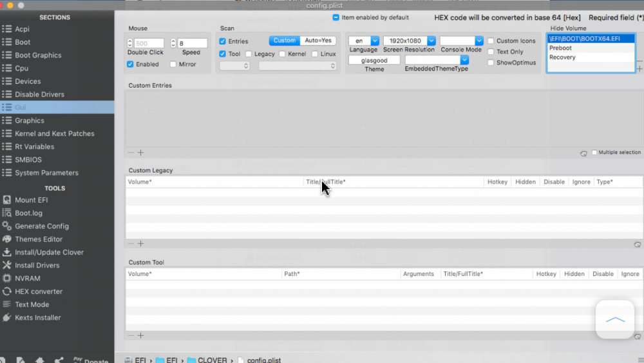Enable the Legacy scan checkbox

click(249, 54)
